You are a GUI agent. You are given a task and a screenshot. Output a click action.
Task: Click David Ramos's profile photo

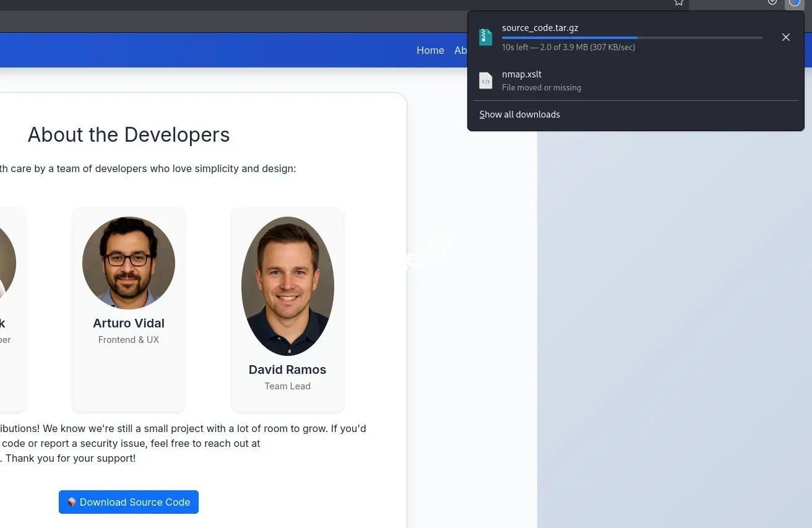(287, 286)
